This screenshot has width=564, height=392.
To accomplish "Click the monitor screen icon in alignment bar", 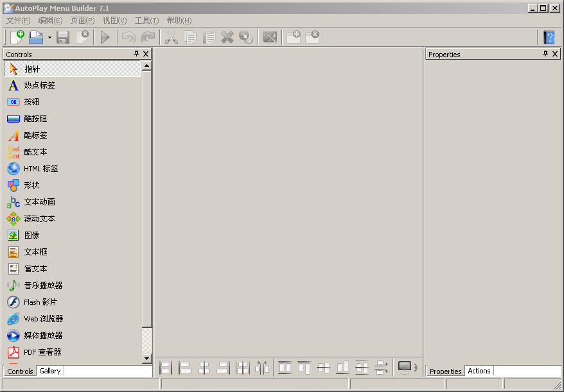I will click(405, 367).
